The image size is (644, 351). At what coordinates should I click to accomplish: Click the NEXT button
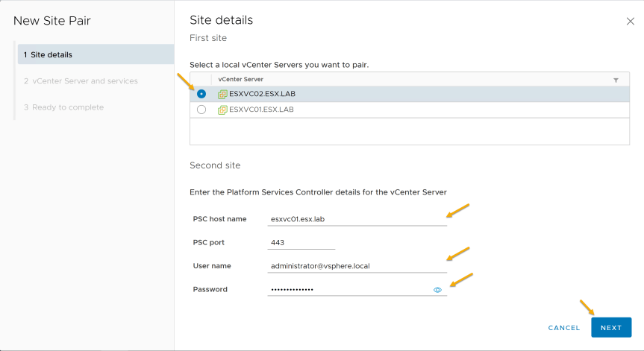[611, 328]
